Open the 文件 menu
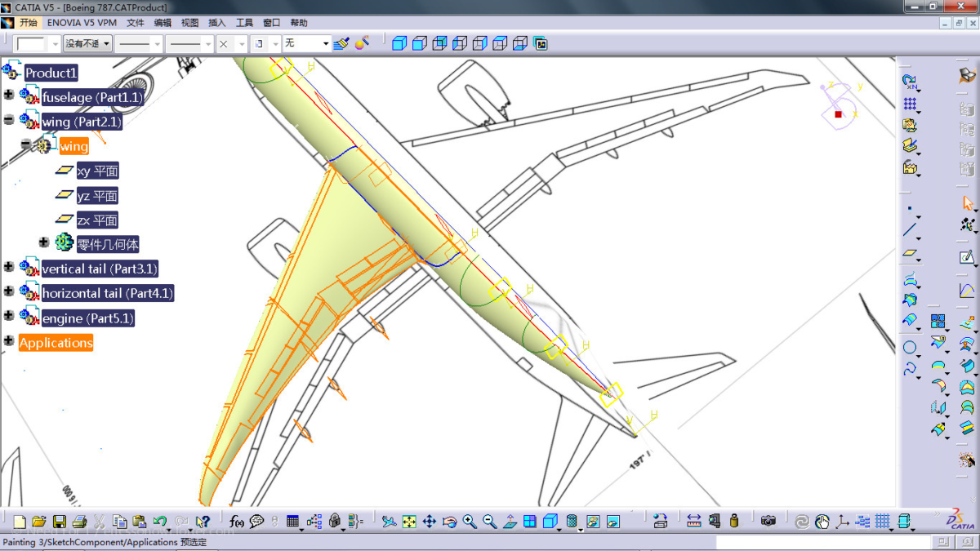Screen dimensions: 980x551 (136, 23)
